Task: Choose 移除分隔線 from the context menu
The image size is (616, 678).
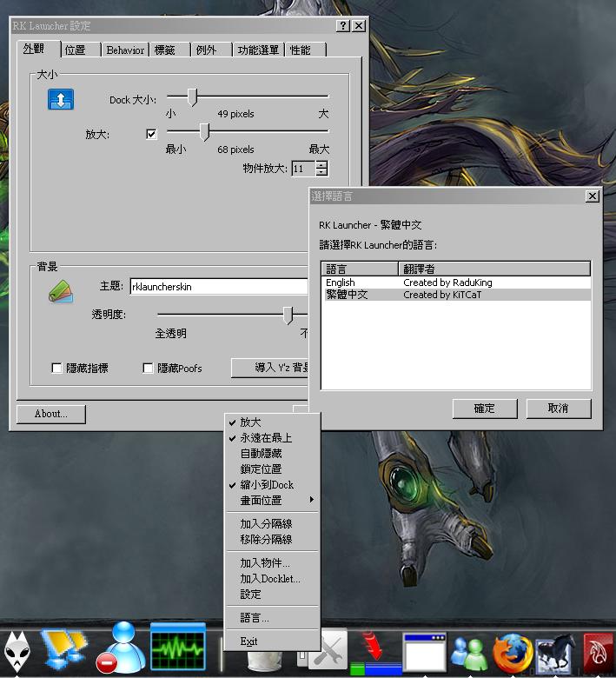Action: pyautogui.click(x=273, y=539)
